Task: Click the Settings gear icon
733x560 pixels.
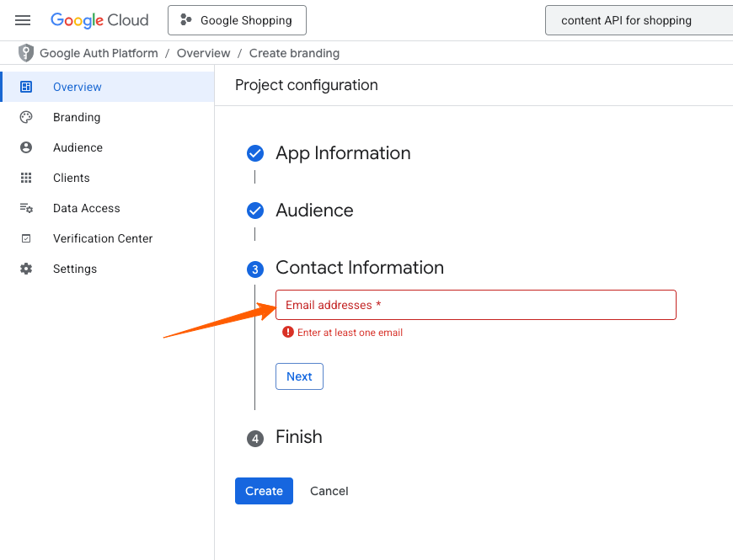Action: [x=26, y=269]
